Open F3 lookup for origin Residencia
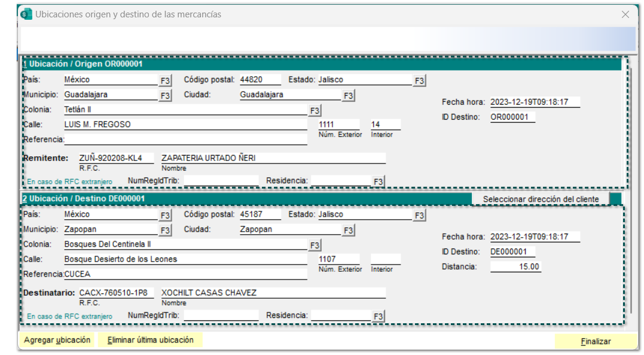Viewport: 644px width, 355px height. 378,181
